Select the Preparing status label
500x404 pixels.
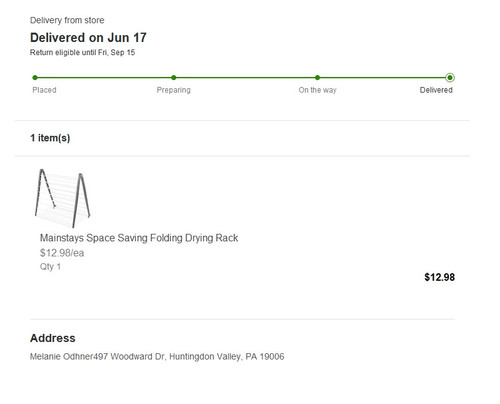174,90
